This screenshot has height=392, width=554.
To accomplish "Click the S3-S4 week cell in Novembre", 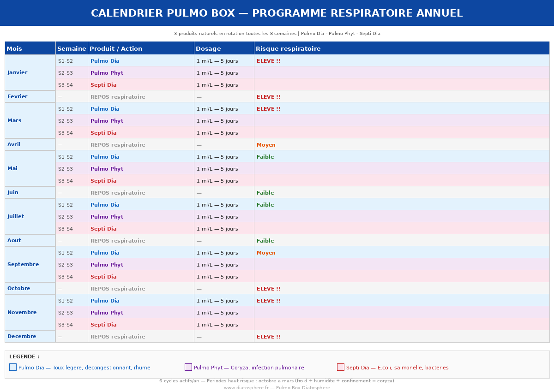I will pyautogui.click(x=72, y=324).
